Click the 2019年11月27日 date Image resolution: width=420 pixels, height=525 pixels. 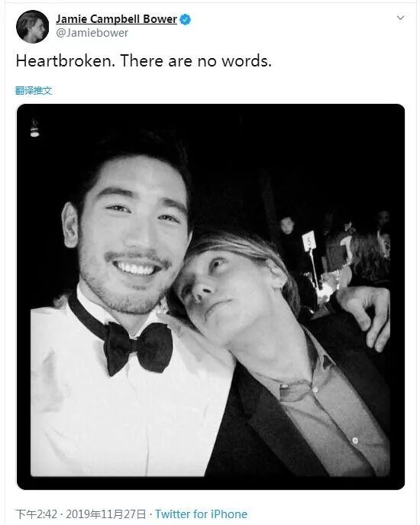pyautogui.click(x=105, y=514)
